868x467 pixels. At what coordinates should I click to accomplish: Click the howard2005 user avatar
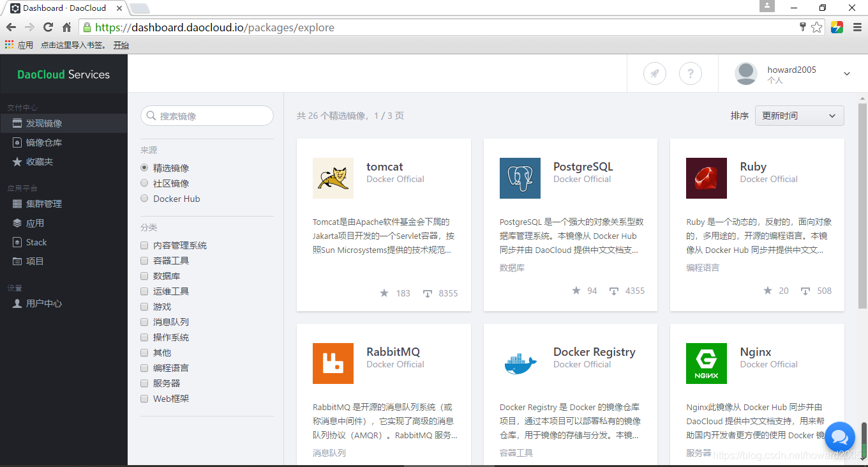point(746,73)
